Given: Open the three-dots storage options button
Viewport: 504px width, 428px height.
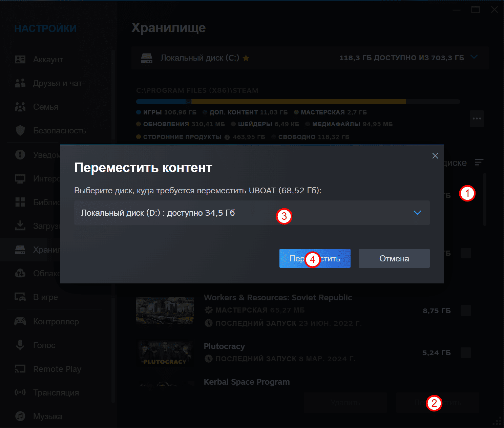Looking at the screenshot, I should (477, 119).
